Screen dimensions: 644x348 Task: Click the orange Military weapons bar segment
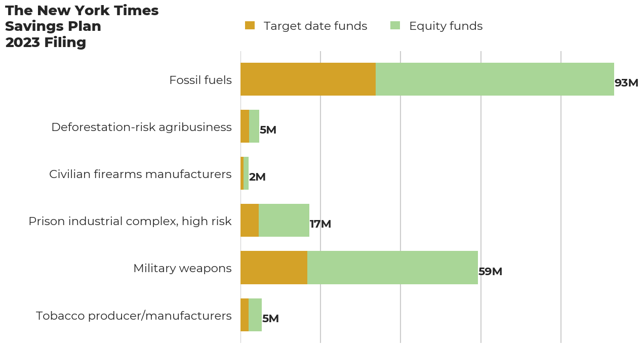tap(274, 268)
